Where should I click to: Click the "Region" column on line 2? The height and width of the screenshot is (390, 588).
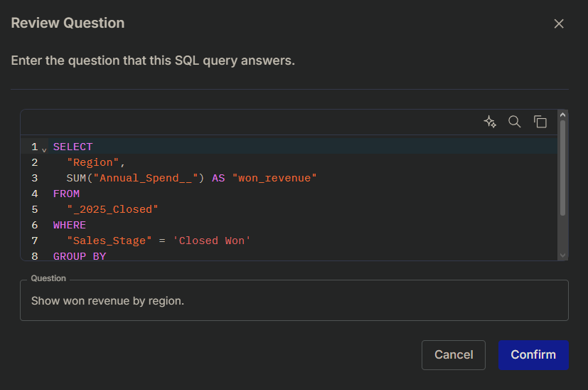(x=92, y=162)
